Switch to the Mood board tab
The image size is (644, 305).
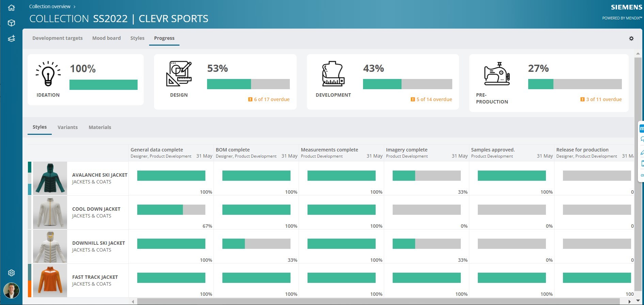click(106, 38)
